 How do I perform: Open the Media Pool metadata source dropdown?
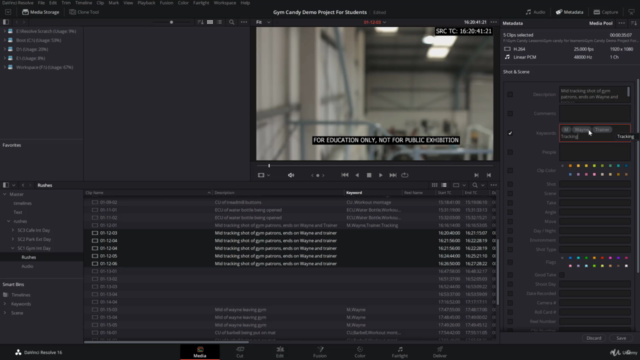[x=600, y=23]
